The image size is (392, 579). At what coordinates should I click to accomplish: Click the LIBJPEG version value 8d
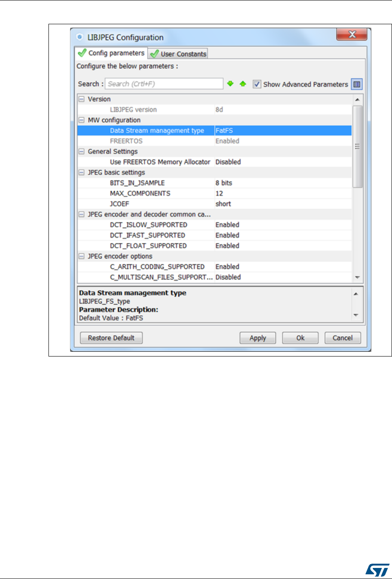pos(219,110)
